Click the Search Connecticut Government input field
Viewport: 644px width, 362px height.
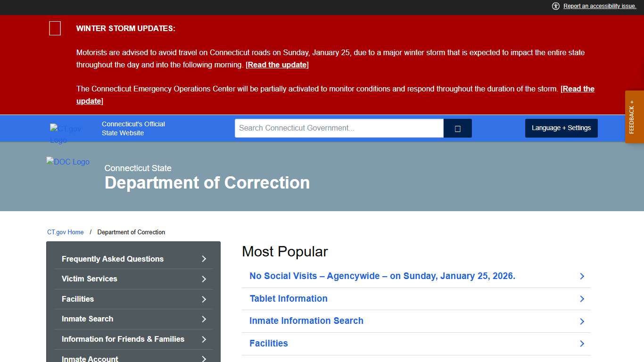click(339, 128)
